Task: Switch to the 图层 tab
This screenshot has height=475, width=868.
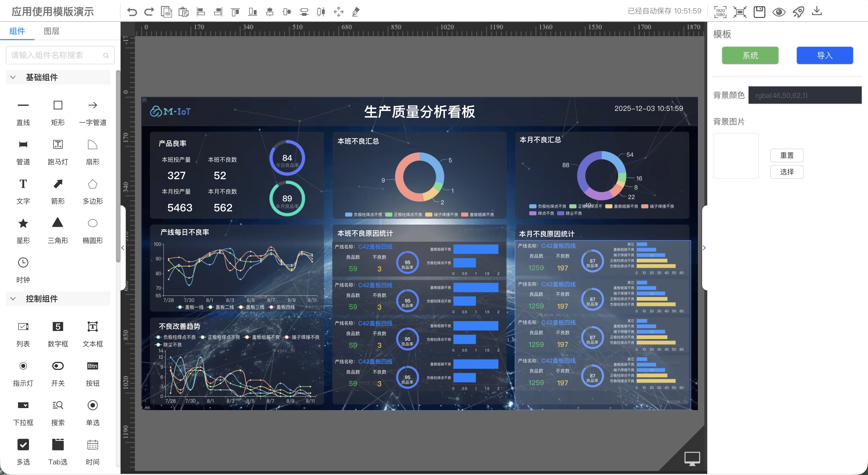Action: 51,31
